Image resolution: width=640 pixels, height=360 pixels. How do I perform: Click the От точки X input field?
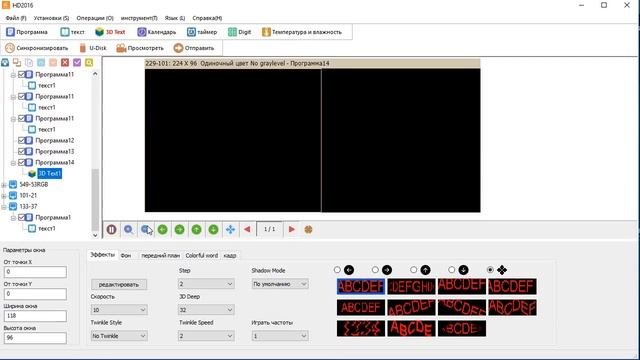(35, 272)
